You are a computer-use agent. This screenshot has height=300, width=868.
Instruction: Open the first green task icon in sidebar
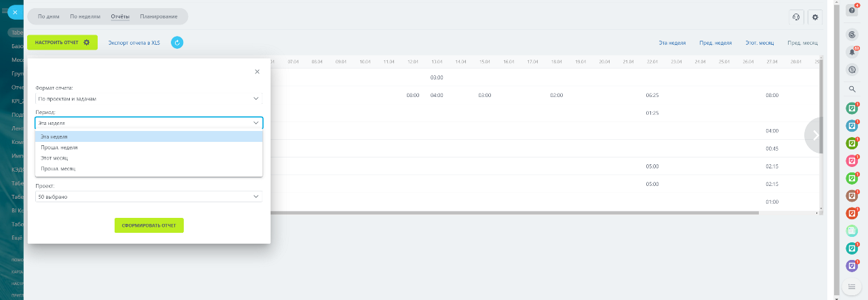pos(852,108)
